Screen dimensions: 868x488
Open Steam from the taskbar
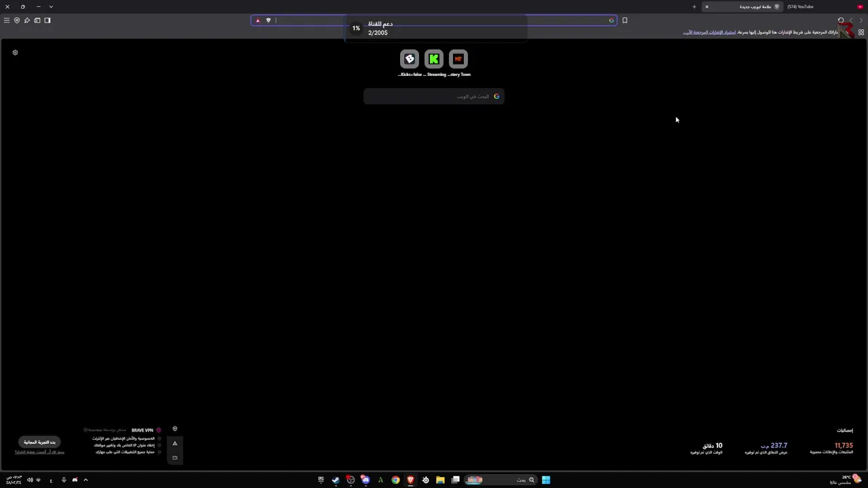(x=336, y=480)
